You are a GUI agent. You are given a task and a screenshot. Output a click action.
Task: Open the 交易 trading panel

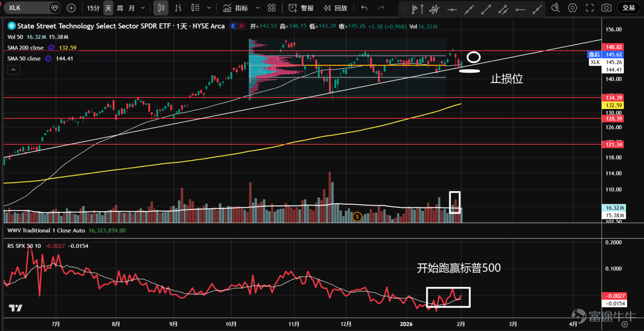pyautogui.click(x=628, y=8)
